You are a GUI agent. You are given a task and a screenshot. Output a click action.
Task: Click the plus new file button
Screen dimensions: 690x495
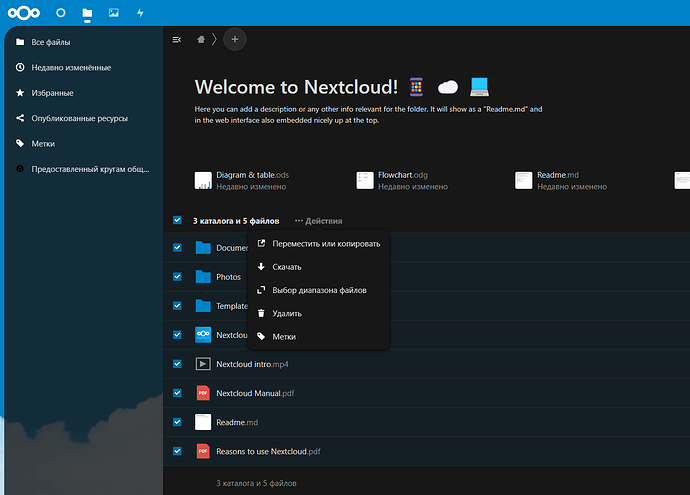pos(235,40)
